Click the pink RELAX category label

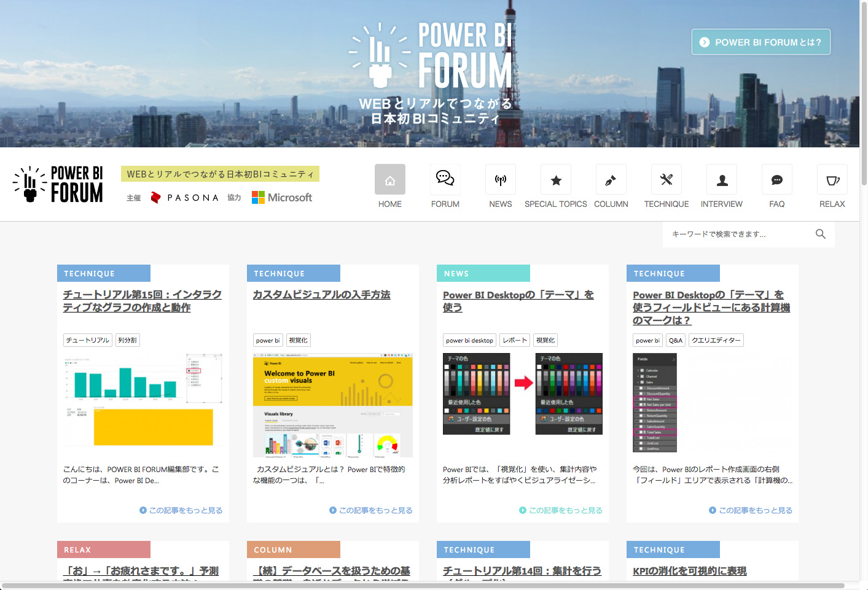click(x=103, y=549)
